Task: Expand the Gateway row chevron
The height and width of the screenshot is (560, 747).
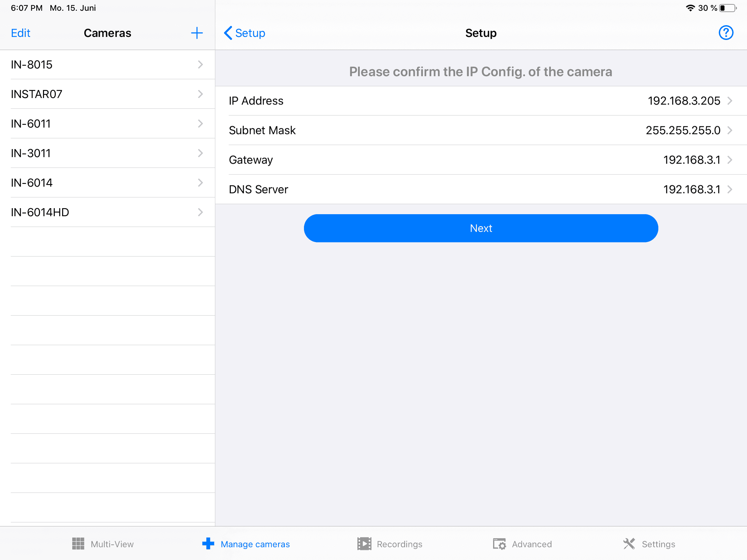Action: (730, 160)
